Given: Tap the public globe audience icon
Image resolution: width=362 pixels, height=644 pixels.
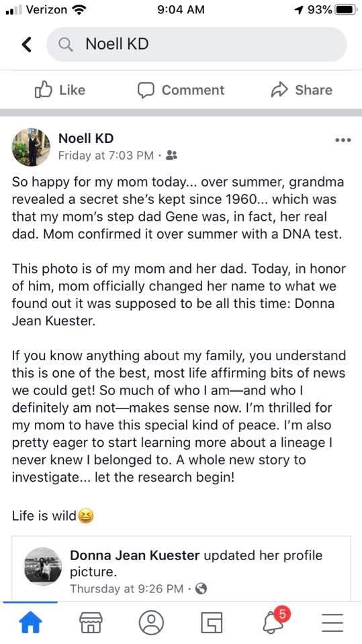Looking at the screenshot, I should [201, 589].
